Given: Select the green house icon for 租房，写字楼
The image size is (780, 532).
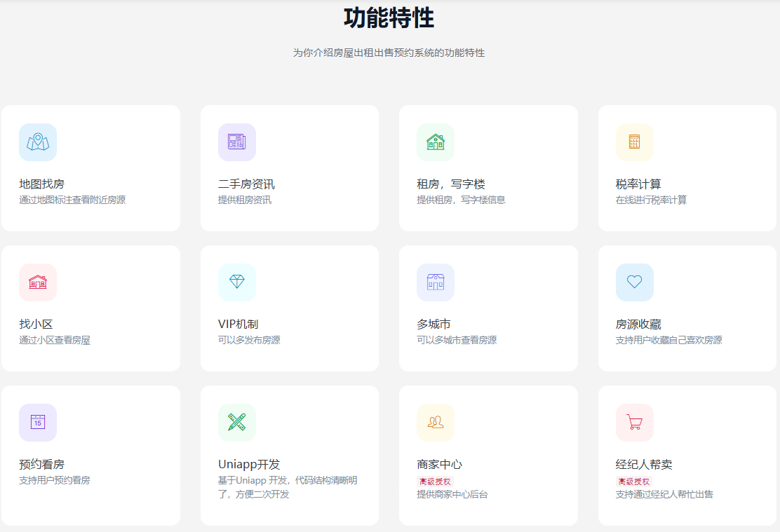Looking at the screenshot, I should 436,142.
